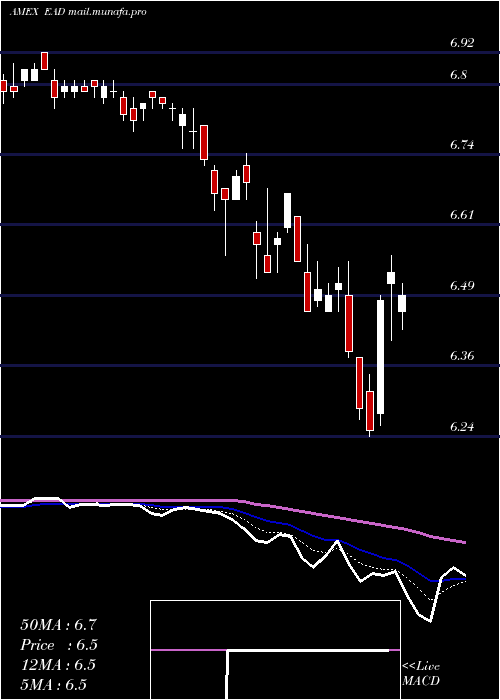
Task: Click the 6.92 price level label
Action: [462, 43]
